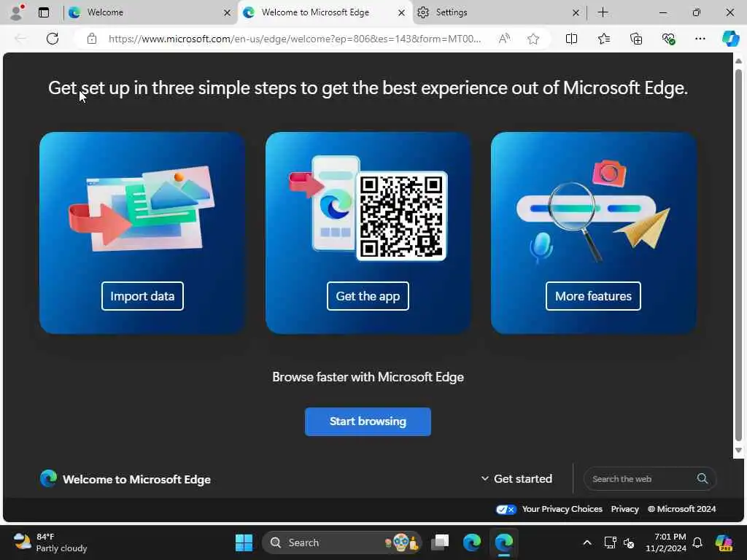747x560 pixels.
Task: Expand the Get started dropdown
Action: (x=516, y=478)
